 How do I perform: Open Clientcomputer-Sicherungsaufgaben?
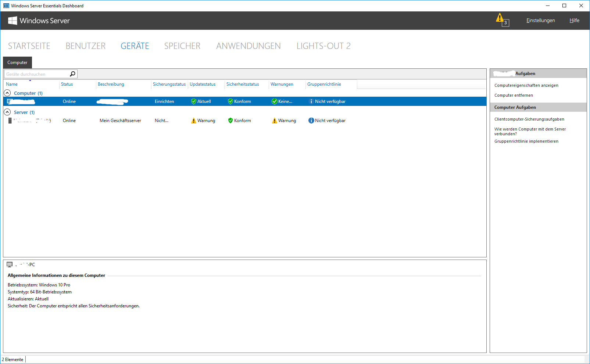pyautogui.click(x=529, y=119)
